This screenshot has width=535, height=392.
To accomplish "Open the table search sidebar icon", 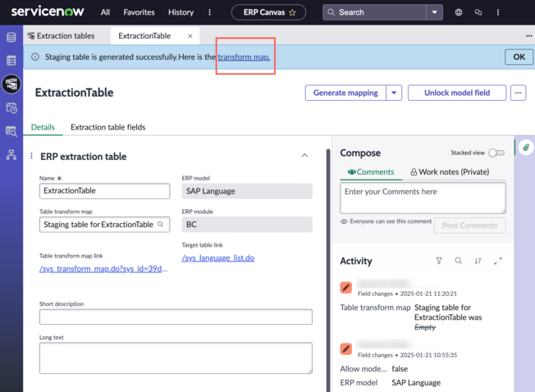I will click(x=11, y=131).
